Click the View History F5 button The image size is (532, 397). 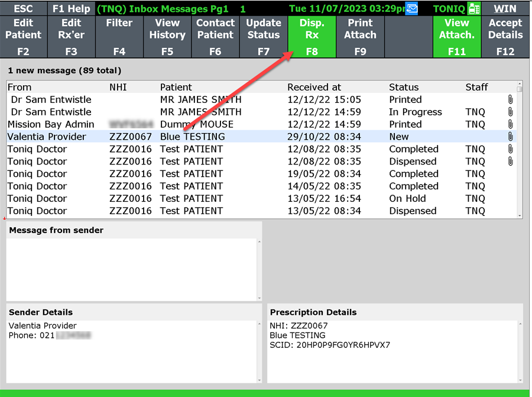(x=167, y=37)
